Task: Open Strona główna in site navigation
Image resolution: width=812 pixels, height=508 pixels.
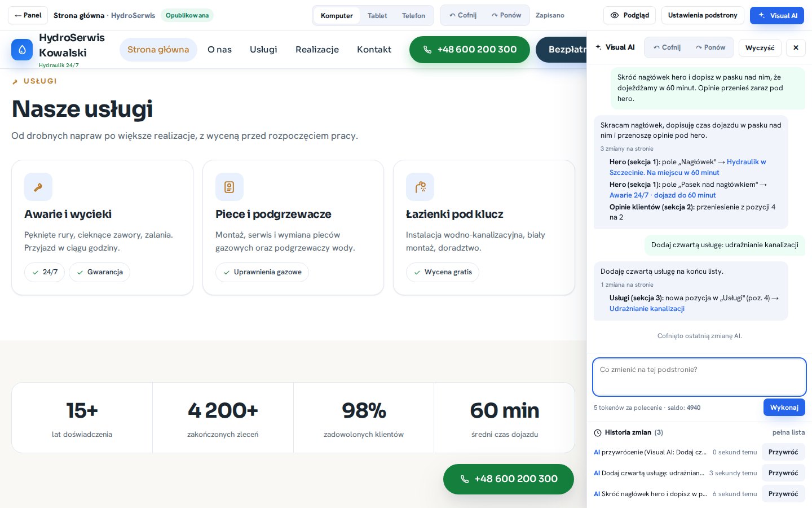Action: point(158,50)
